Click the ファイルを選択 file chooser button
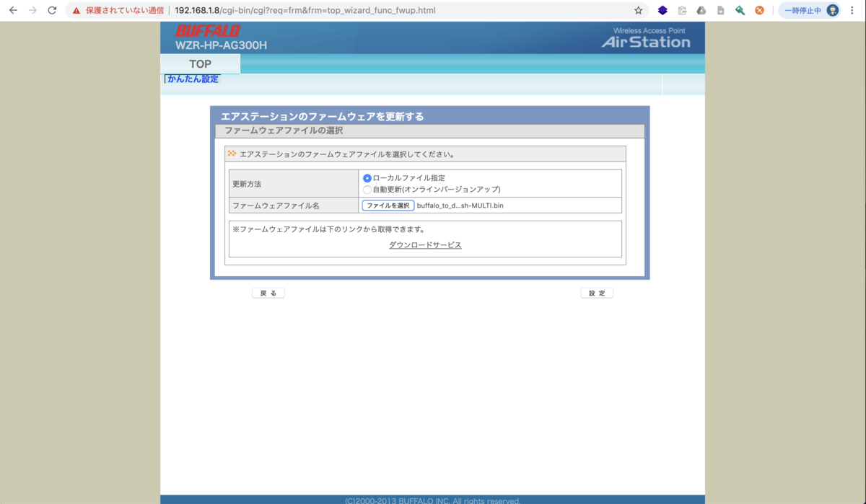This screenshot has height=504, width=866. pyautogui.click(x=388, y=205)
